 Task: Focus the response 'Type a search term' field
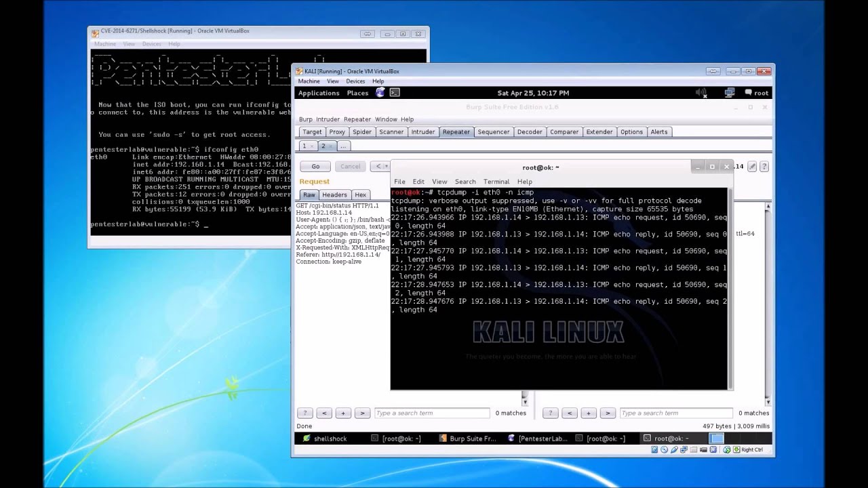pos(676,413)
